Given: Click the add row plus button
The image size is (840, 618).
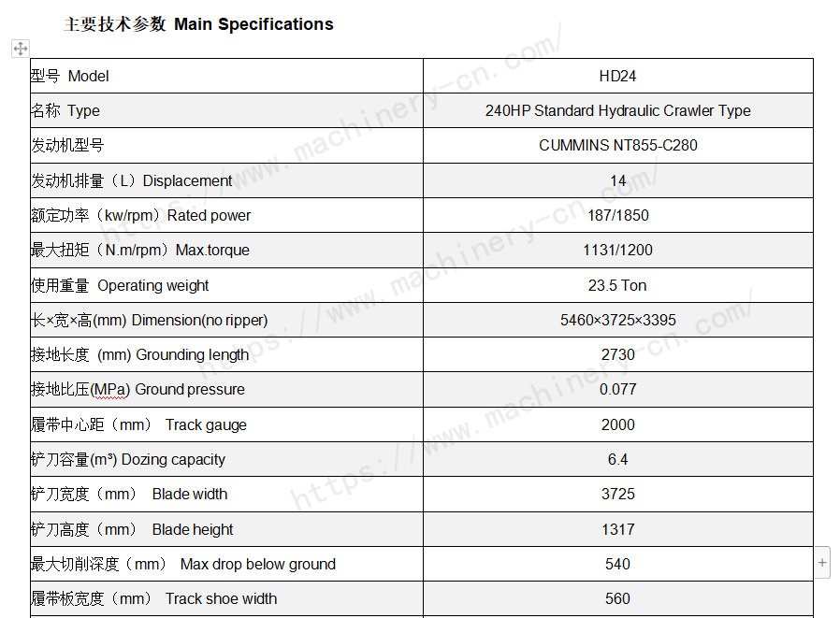Looking at the screenshot, I should coord(822,562).
